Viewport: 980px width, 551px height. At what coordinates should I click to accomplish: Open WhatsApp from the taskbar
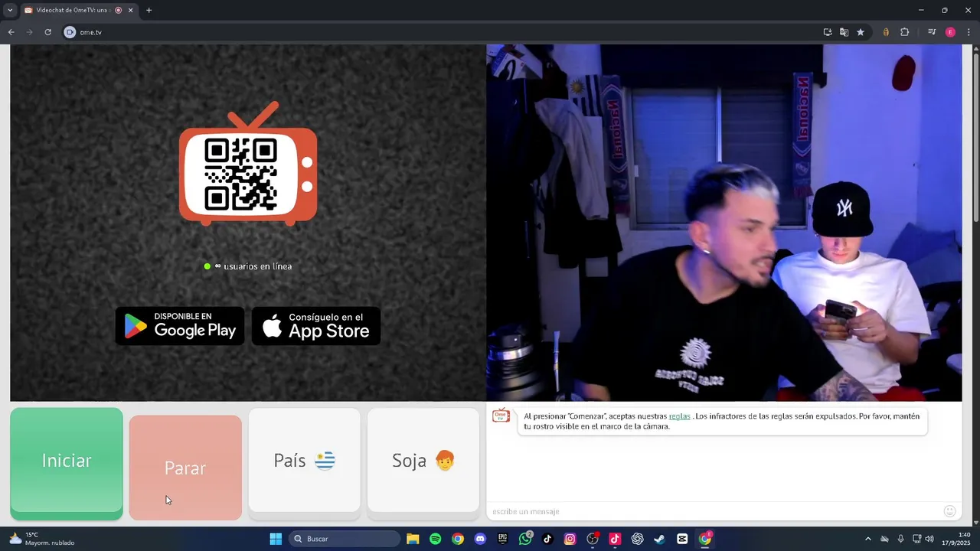(x=525, y=539)
